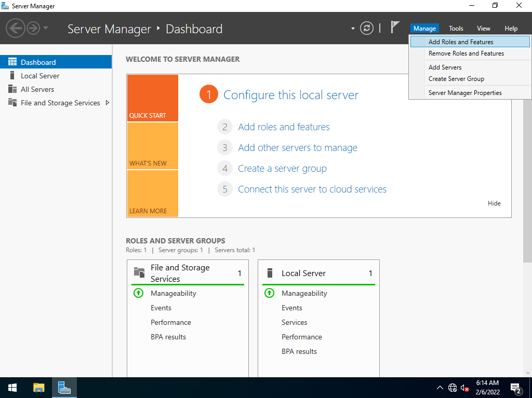Click the refresh dashboard icon
This screenshot has height=398, width=532.
click(366, 28)
